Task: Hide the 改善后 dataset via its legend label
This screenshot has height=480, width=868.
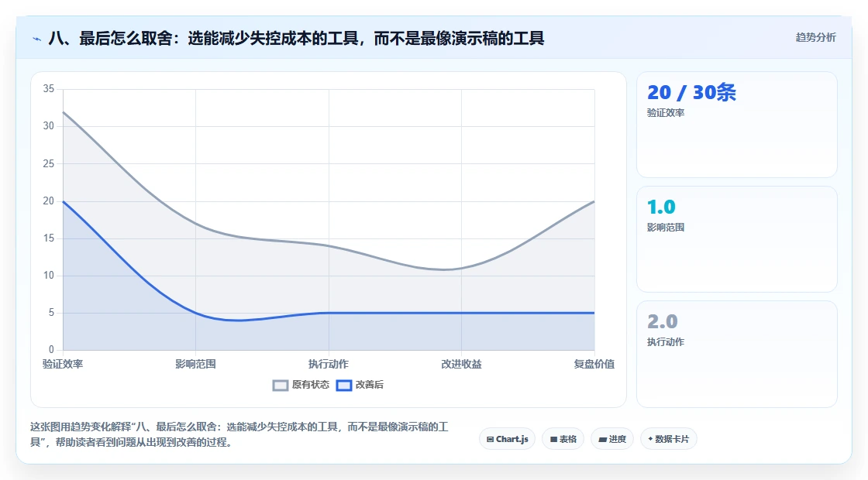Action: tap(369, 385)
